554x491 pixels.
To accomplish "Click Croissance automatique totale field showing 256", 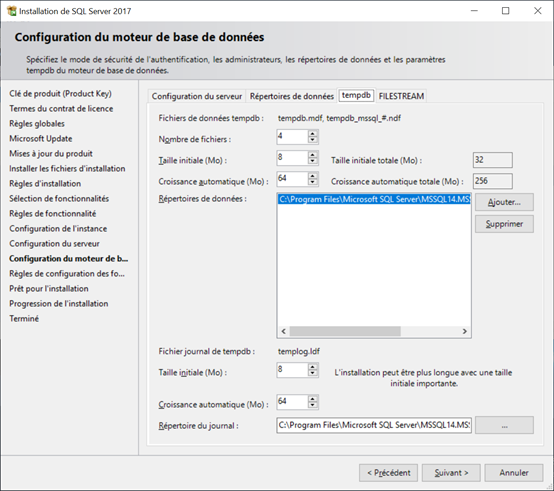I will (x=493, y=181).
